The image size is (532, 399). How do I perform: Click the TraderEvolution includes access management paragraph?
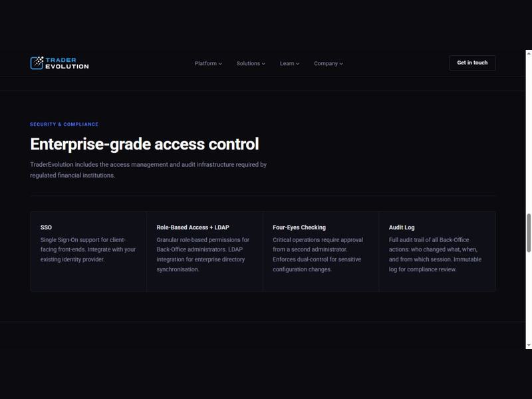point(148,170)
